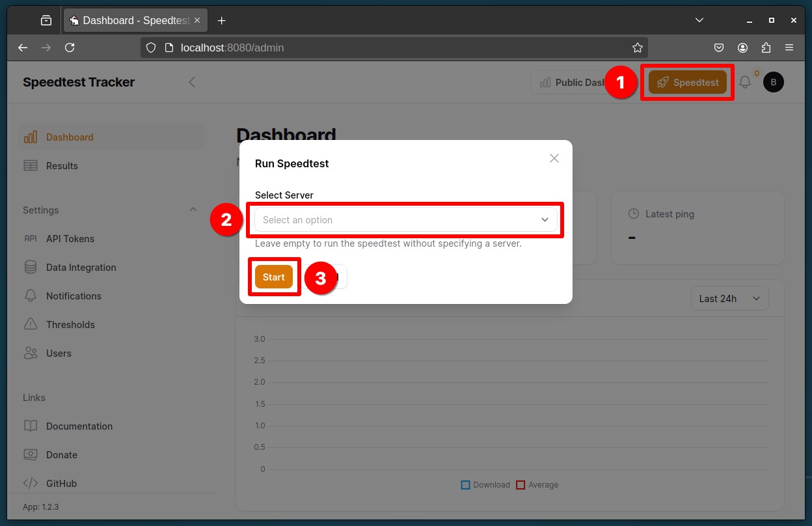
Task: Open Notifications settings in the sidebar
Action: [111, 296]
